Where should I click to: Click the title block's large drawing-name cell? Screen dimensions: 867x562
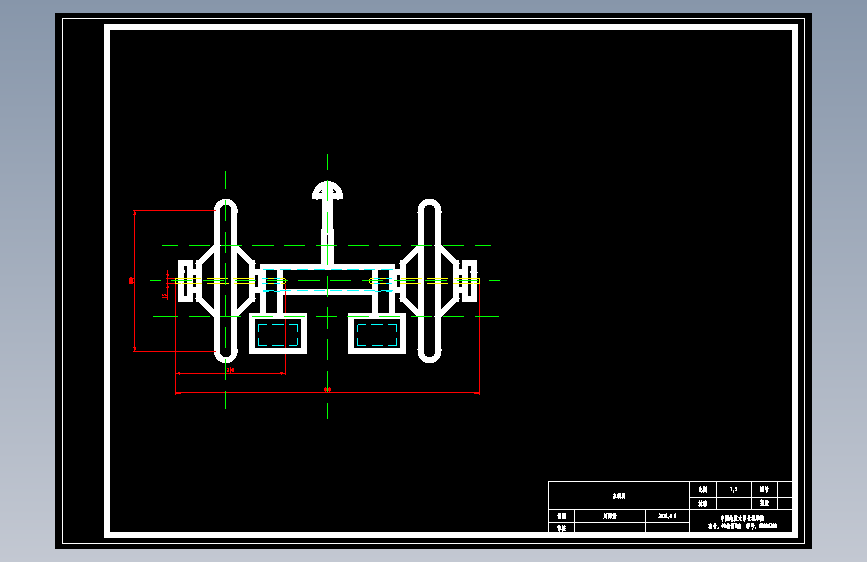point(619,496)
